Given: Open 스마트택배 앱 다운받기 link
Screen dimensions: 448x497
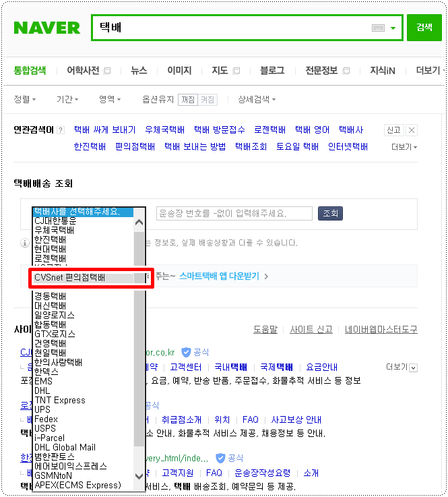Looking at the screenshot, I should (x=219, y=276).
